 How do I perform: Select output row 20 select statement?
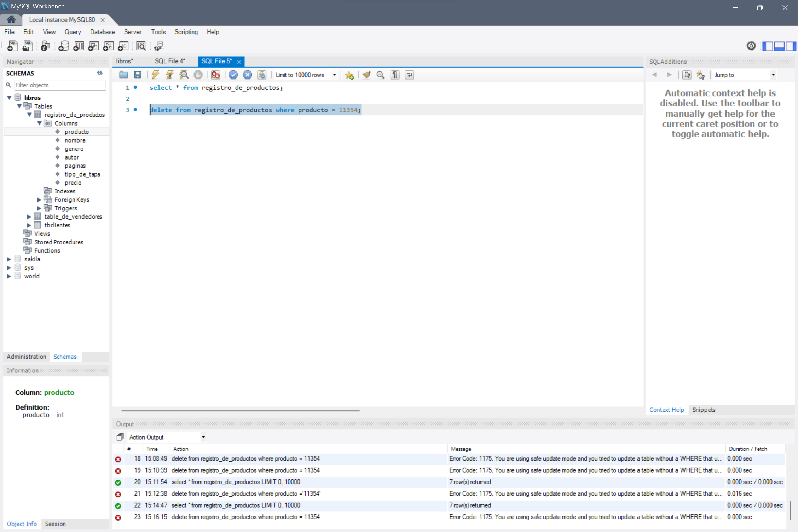click(449, 482)
